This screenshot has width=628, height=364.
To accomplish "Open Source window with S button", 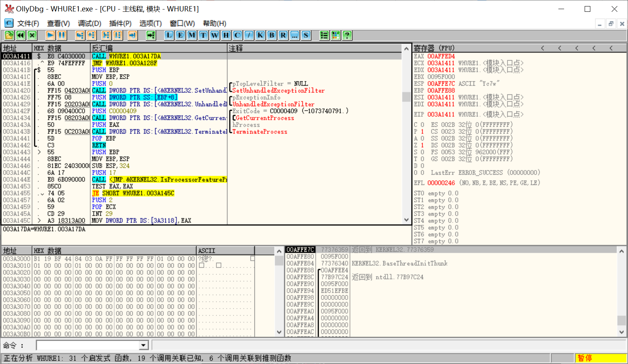I will [x=306, y=35].
